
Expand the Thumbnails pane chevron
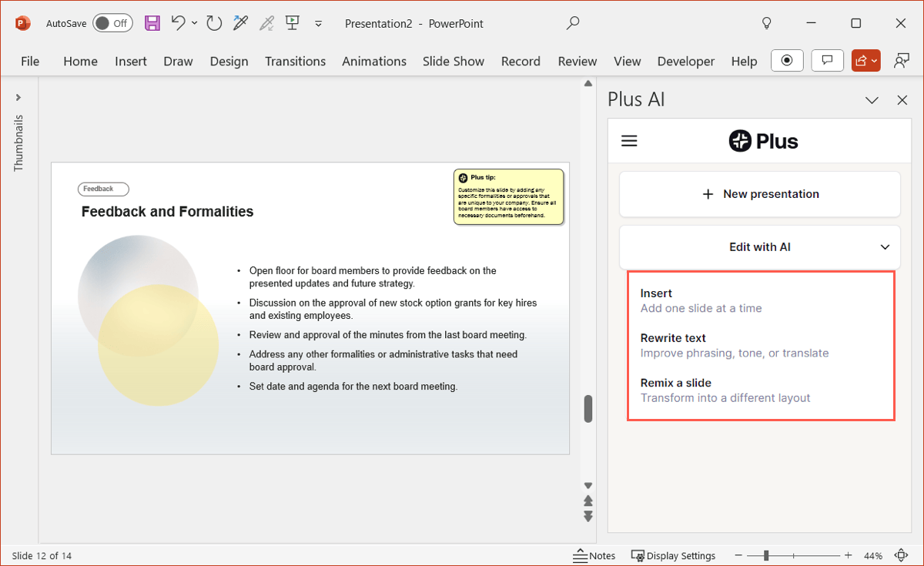tap(18, 97)
